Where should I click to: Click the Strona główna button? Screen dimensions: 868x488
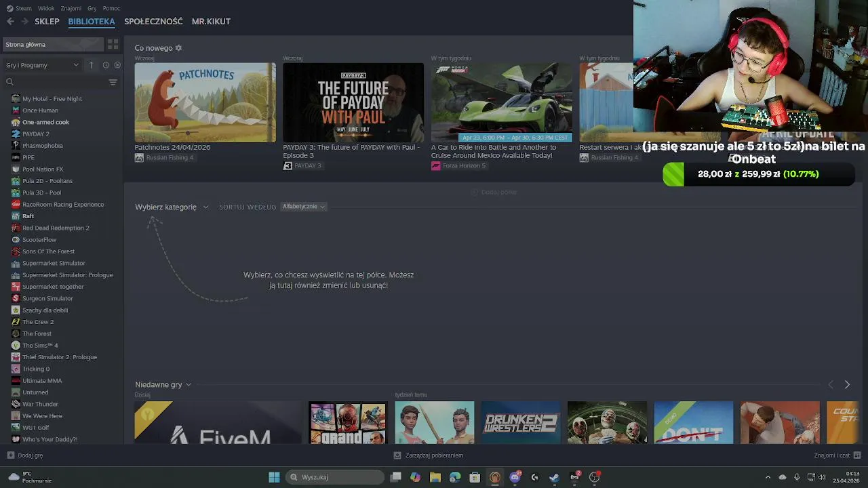(x=53, y=45)
